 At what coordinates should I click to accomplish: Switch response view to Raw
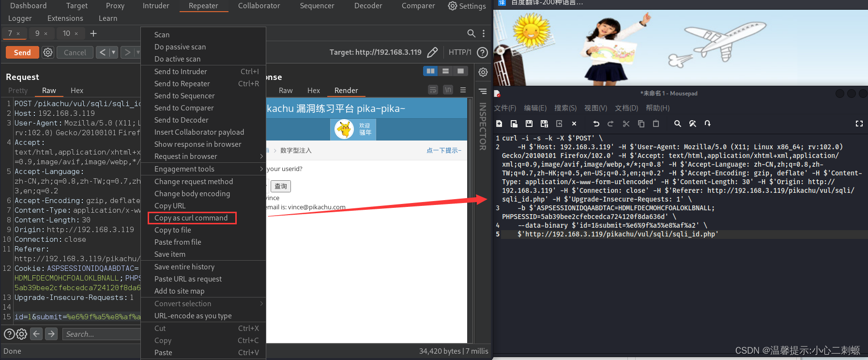tap(286, 91)
